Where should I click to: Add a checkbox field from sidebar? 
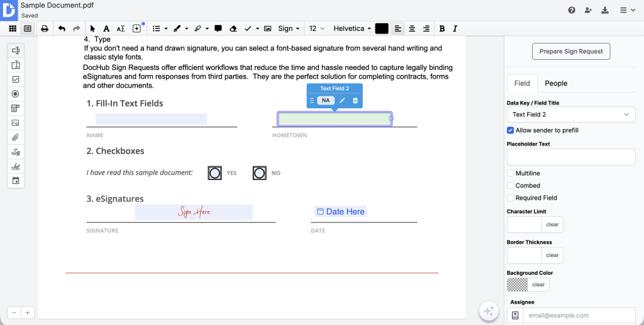pyautogui.click(x=16, y=79)
